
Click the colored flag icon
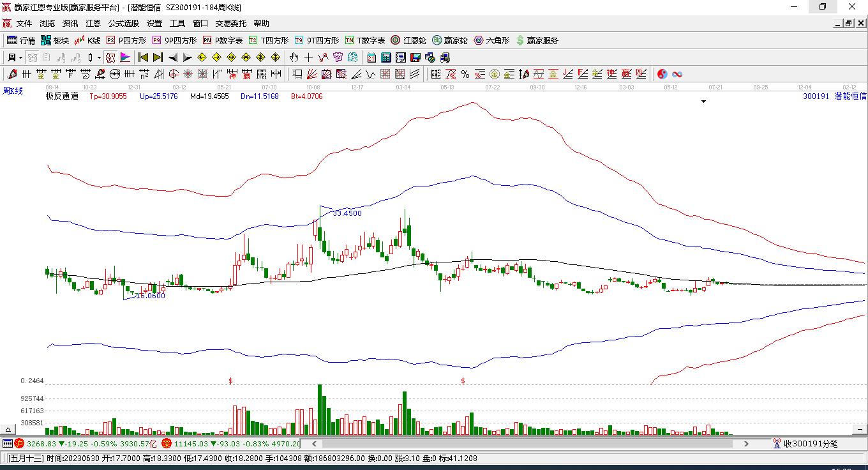click(125, 57)
